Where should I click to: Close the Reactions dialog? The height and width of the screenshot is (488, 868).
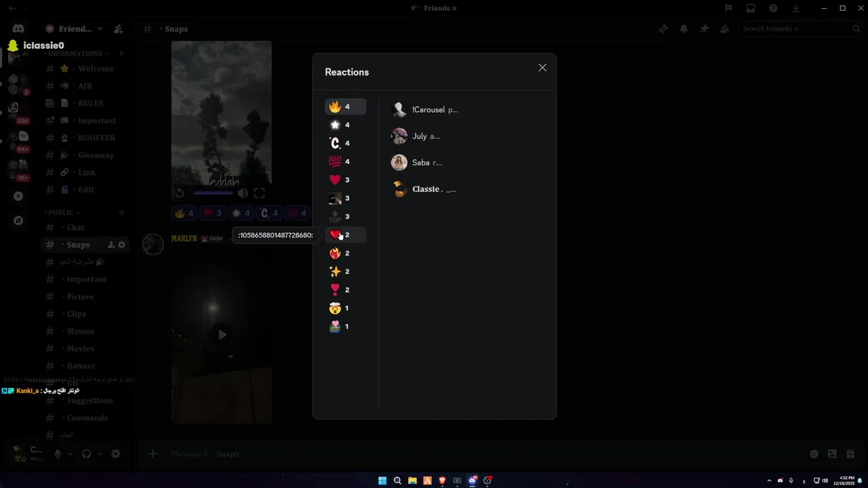pos(542,68)
